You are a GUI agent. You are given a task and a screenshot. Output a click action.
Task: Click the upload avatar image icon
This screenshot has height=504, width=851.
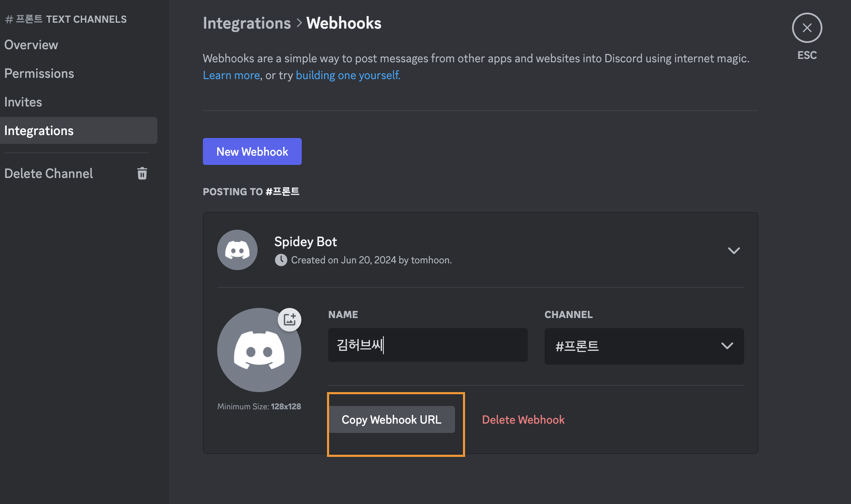point(290,320)
